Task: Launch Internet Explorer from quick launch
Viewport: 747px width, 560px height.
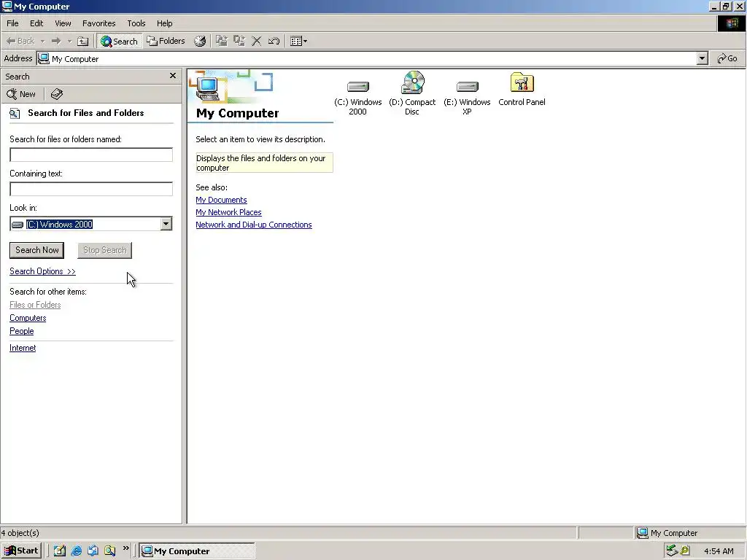Action: coord(76,551)
